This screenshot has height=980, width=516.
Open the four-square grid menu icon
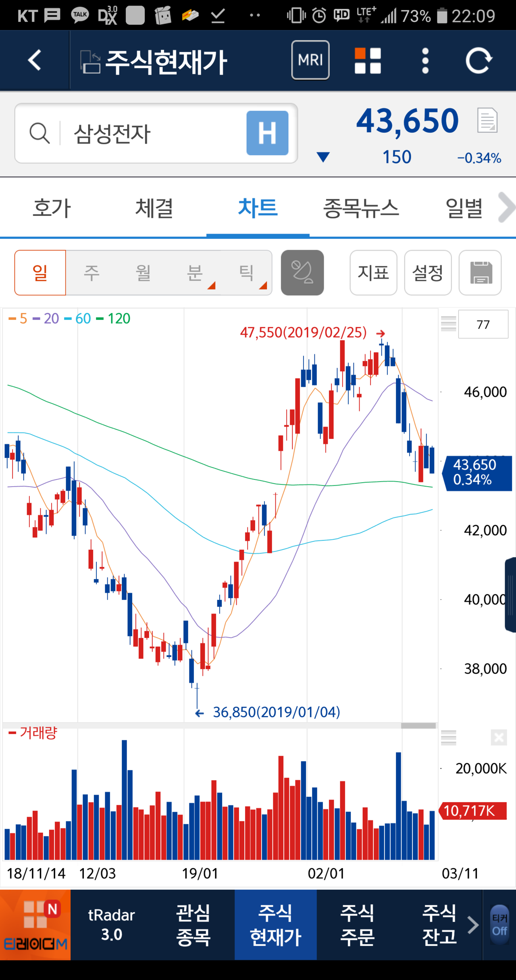[x=367, y=61]
